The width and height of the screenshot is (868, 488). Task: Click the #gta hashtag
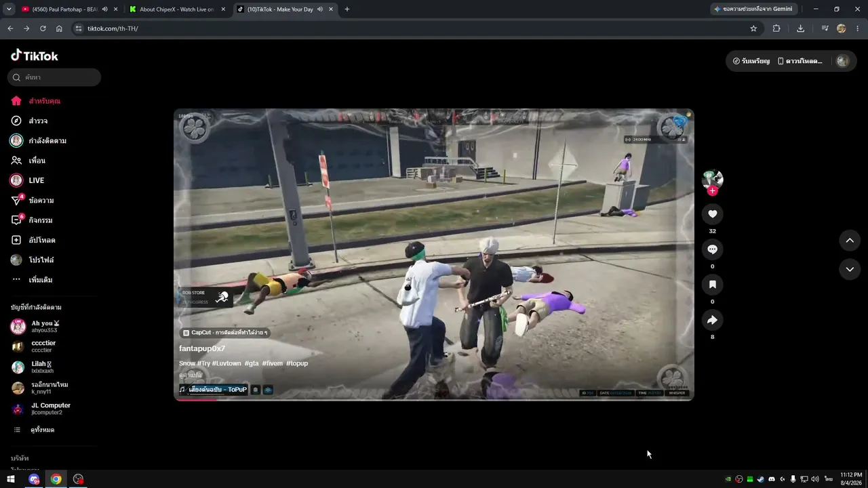point(252,363)
